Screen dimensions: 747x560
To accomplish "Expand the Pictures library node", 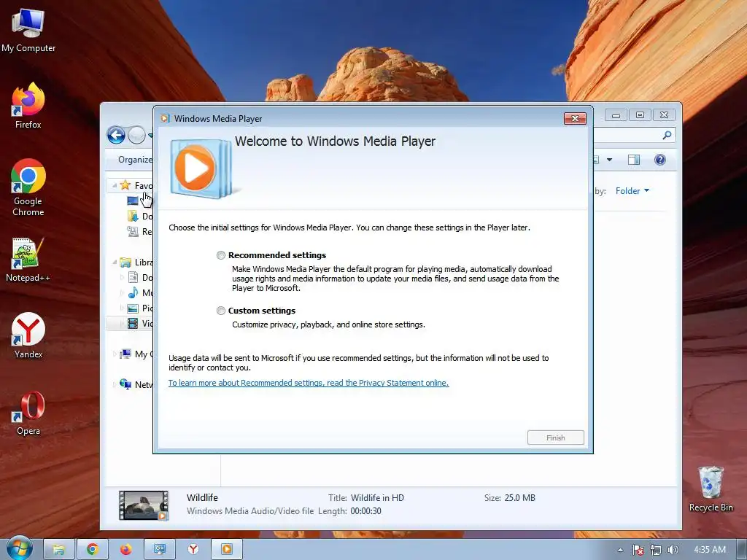I will [x=122, y=308].
